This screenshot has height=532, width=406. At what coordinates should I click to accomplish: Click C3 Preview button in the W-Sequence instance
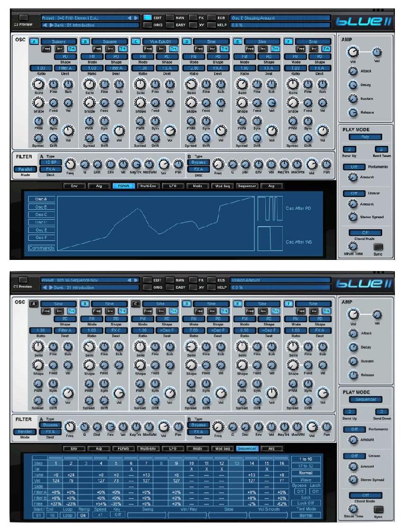pos(23,280)
